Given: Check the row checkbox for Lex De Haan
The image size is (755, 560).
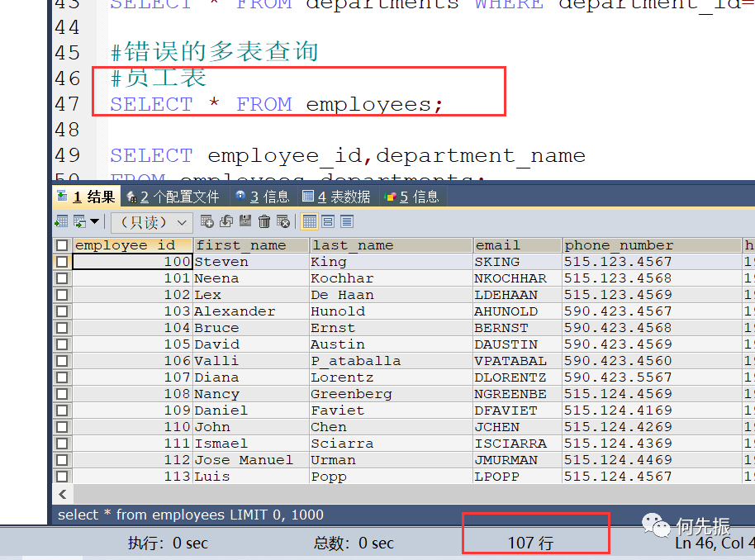Looking at the screenshot, I should 62,295.
